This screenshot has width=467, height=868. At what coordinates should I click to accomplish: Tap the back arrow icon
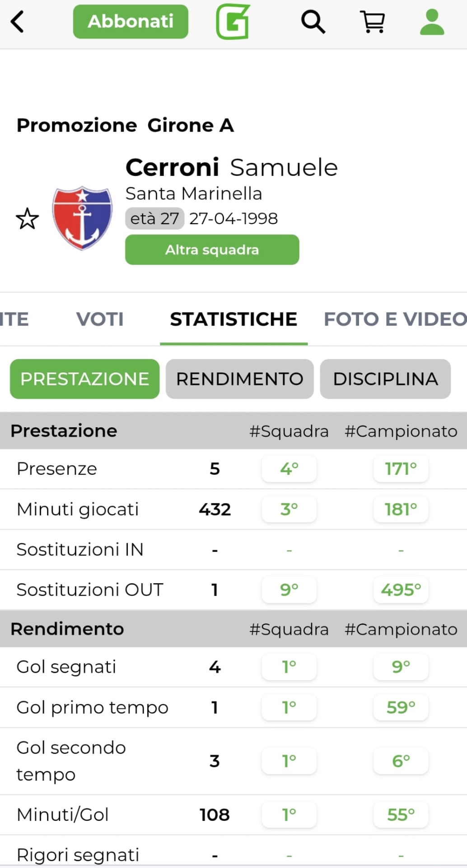point(18,22)
